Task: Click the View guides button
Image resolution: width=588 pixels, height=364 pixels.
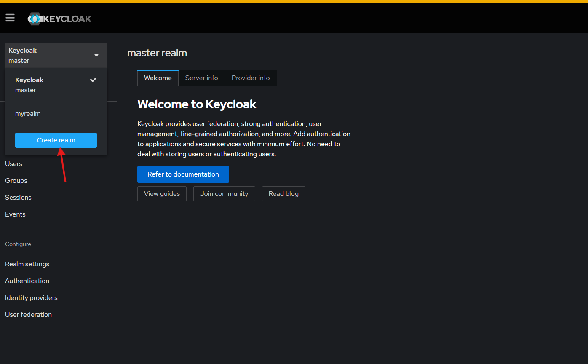Action: (x=162, y=194)
